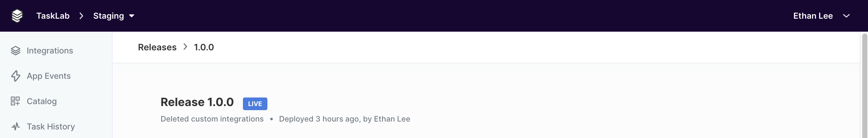
Task: Click the blue LIVE status badge
Action: pos(255,104)
